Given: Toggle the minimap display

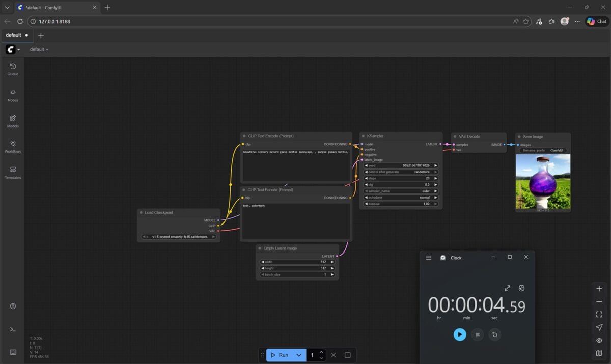Looking at the screenshot, I should [599, 353].
